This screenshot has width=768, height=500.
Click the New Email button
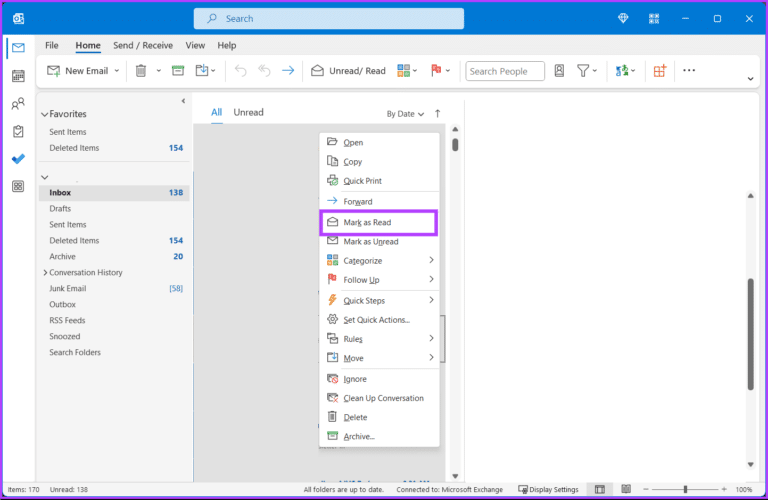pos(83,71)
